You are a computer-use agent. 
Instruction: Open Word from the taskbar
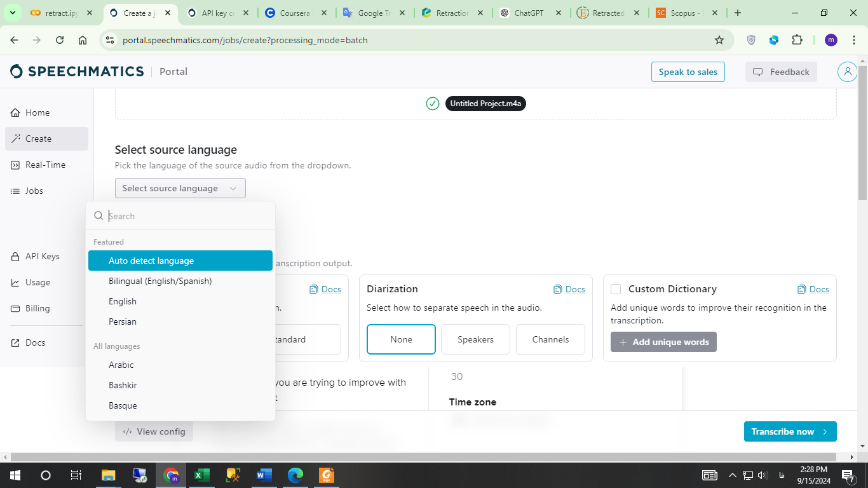pos(264,475)
